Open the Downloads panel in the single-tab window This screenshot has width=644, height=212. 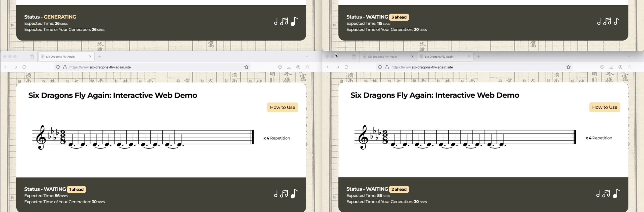pos(289,67)
